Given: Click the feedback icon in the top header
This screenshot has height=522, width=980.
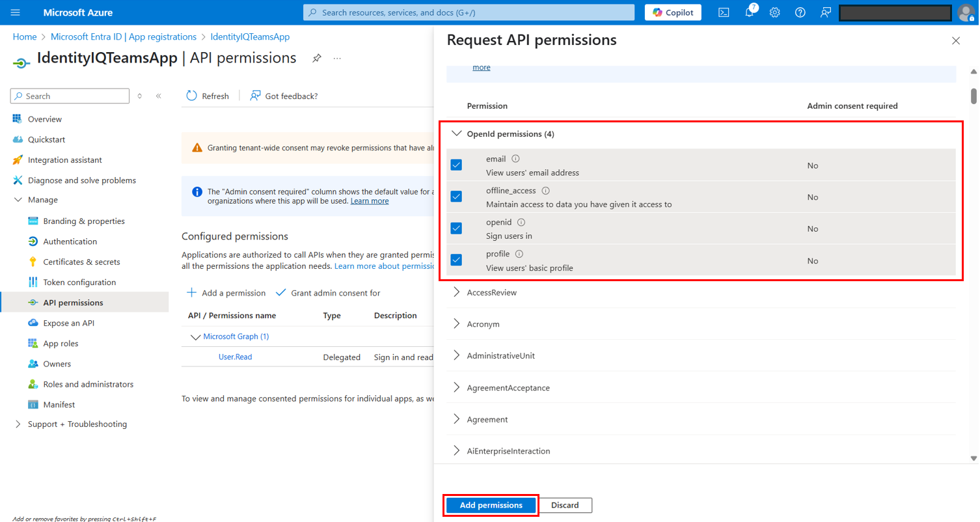Looking at the screenshot, I should point(826,12).
